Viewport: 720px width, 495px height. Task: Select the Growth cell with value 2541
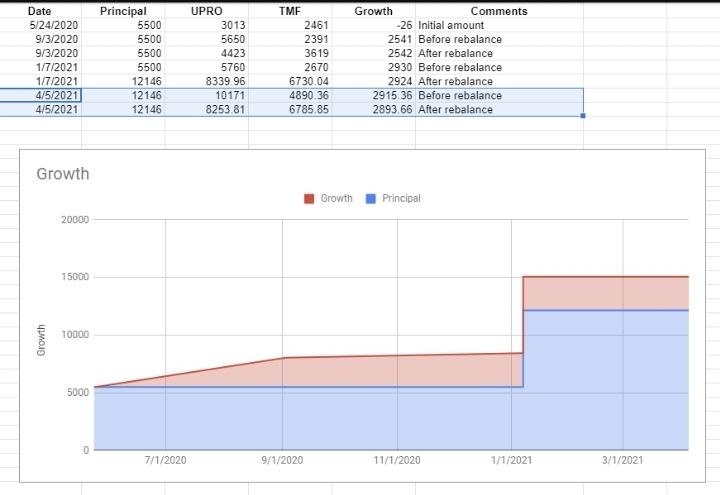(x=373, y=39)
